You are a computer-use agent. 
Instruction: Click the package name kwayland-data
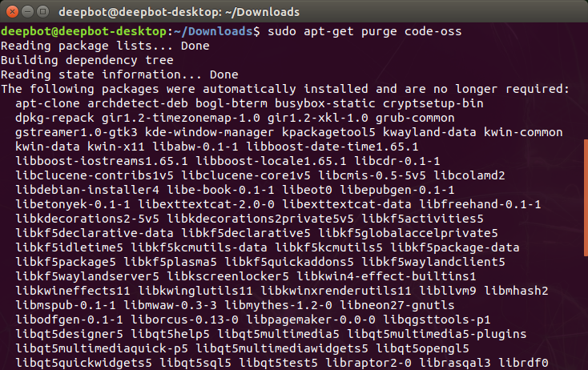tap(429, 132)
